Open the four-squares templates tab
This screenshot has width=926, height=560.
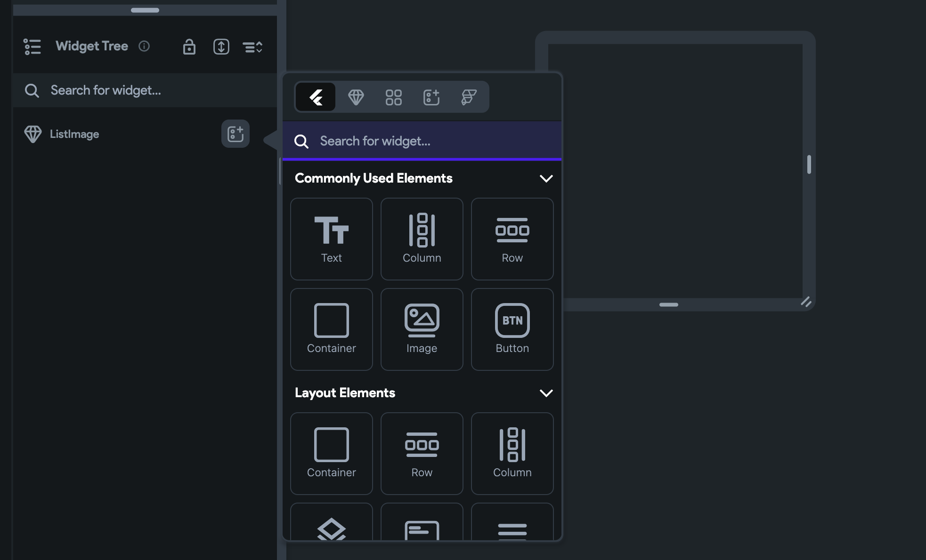[393, 97]
